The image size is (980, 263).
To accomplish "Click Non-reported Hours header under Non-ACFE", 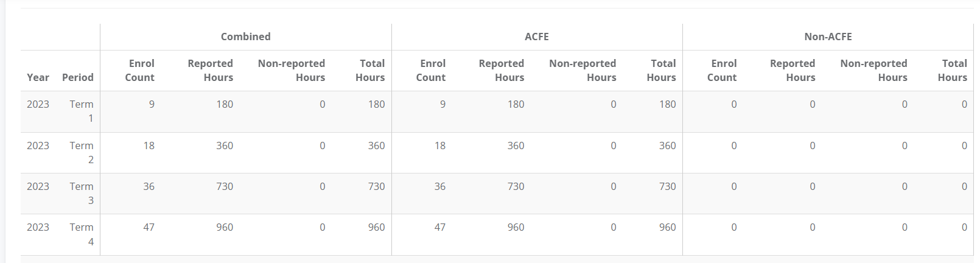I will 873,71.
